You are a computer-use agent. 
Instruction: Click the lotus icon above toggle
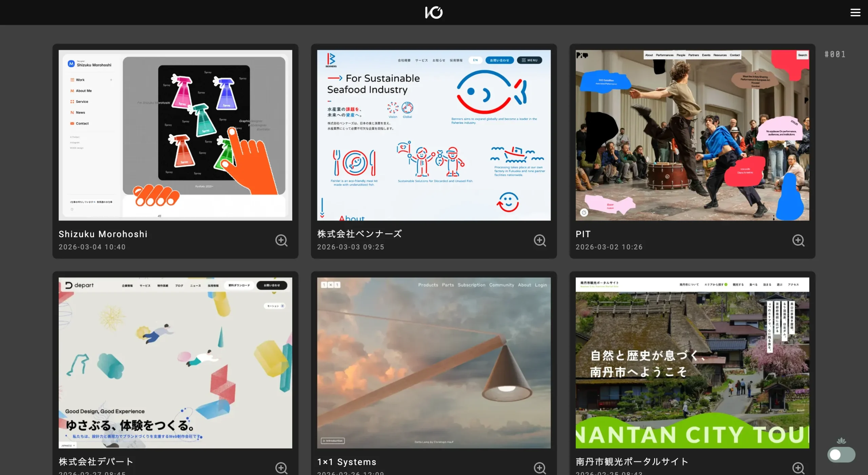(841, 441)
